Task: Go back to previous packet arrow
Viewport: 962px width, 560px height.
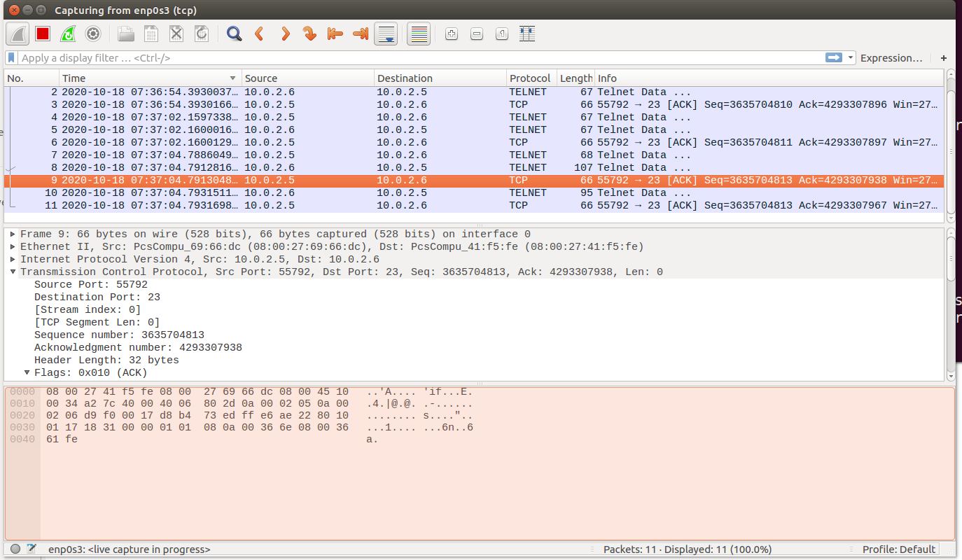Action: tap(260, 34)
